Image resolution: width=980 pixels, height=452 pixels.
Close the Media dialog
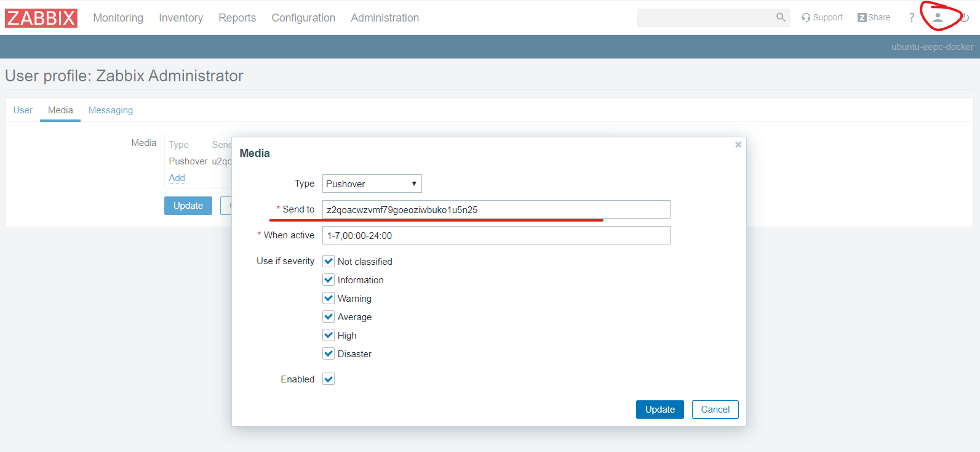[738, 145]
